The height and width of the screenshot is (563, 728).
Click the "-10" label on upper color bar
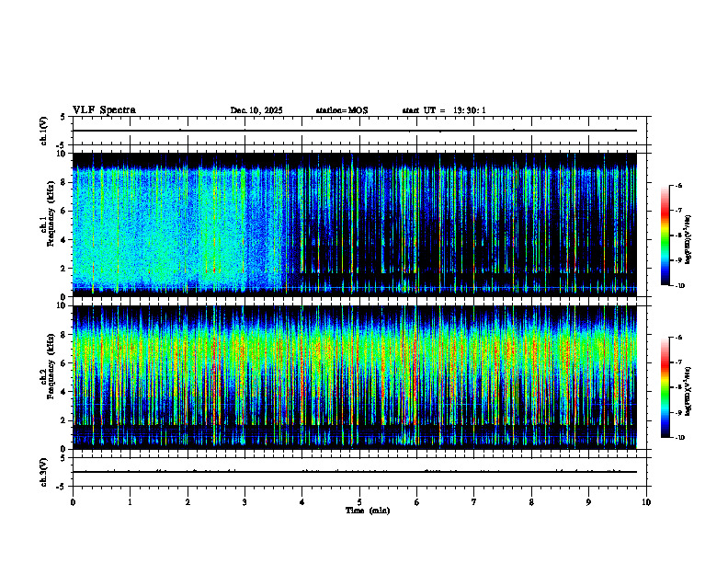coord(678,286)
